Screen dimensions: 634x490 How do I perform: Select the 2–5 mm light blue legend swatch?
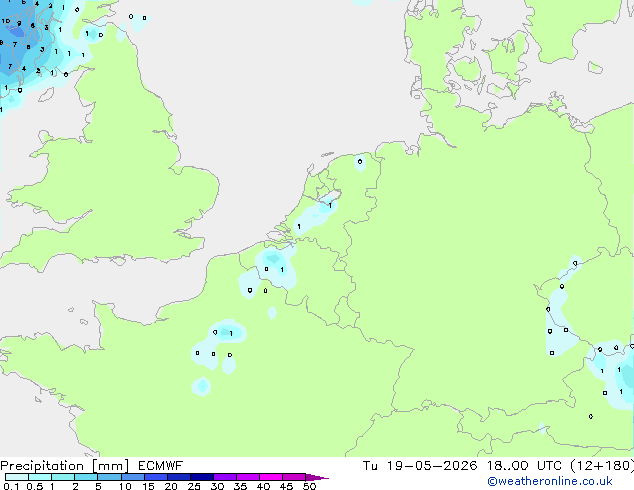(x=86, y=477)
